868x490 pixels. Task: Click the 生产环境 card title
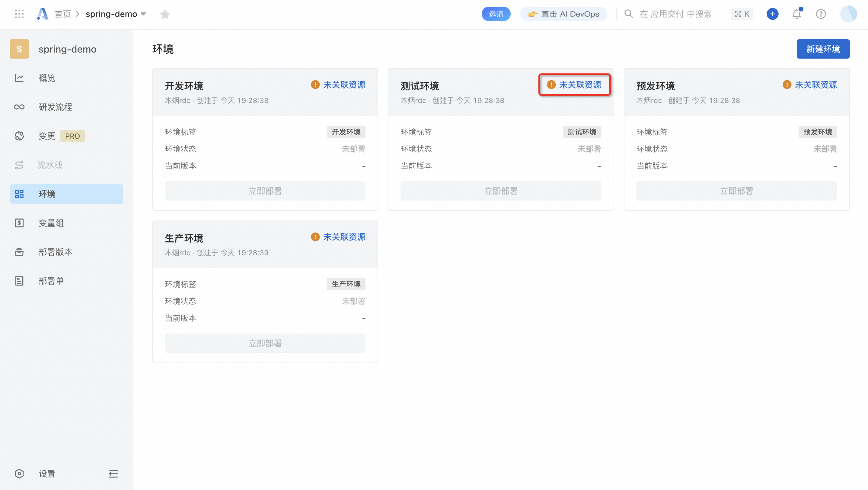(x=184, y=238)
